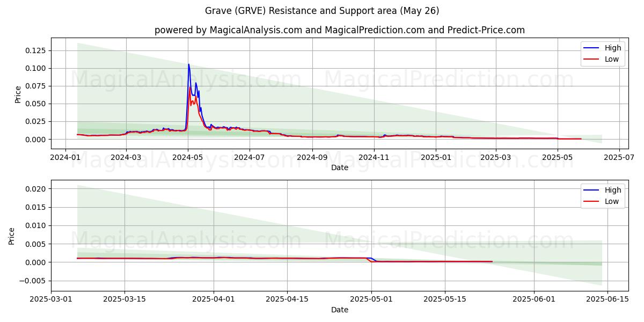
Task: Click '2024-07' x-axis tick label
Action: coord(250,158)
